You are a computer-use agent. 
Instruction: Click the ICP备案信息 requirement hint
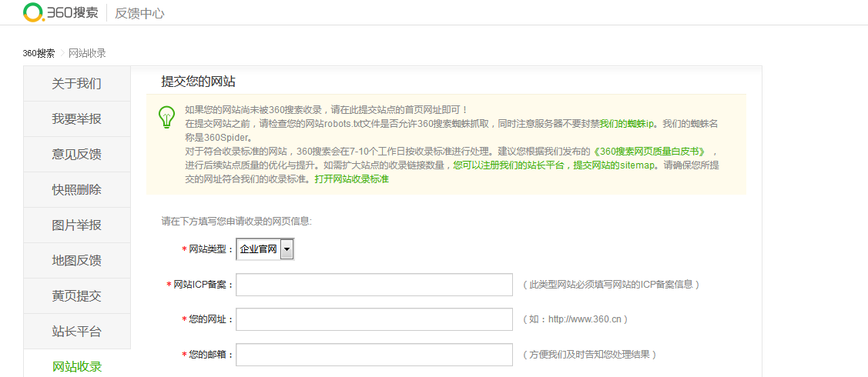[x=612, y=285]
